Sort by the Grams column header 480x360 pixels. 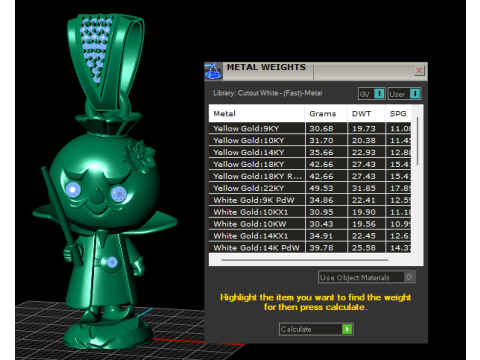coord(326,114)
